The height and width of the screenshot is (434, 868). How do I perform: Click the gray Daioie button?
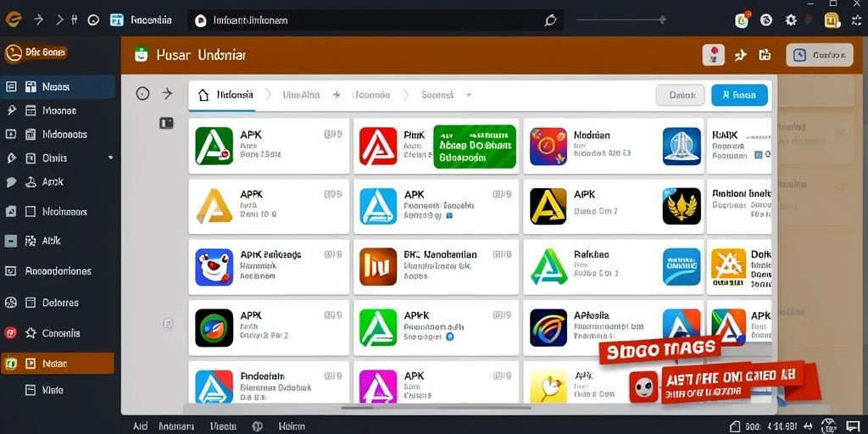pos(681,95)
